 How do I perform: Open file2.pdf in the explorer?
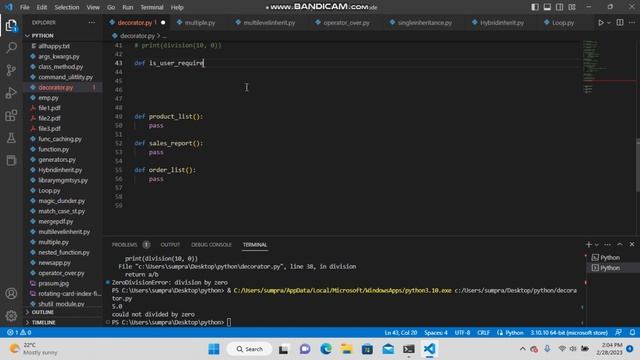click(x=63, y=118)
